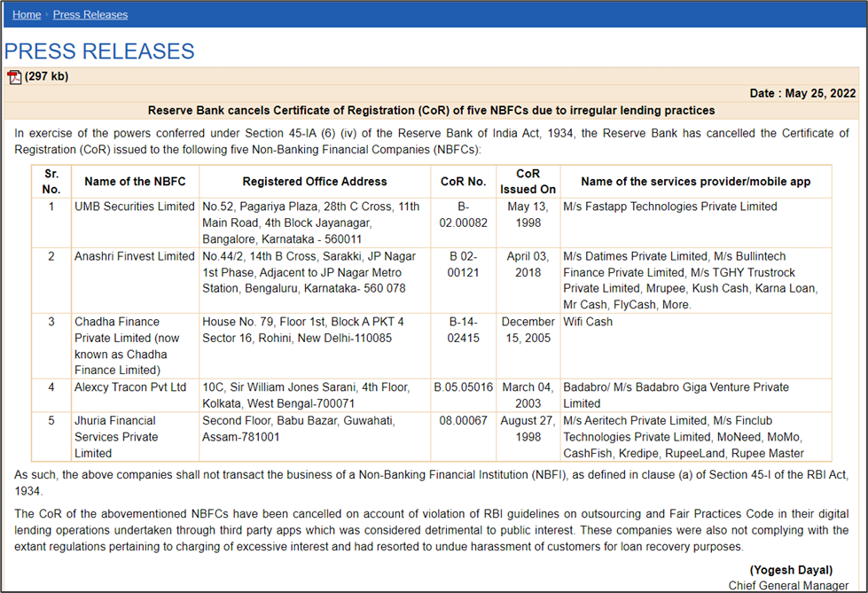868x593 pixels.
Task: Select the M/s Aeritech Private Limited apps cell
Action: tap(696, 436)
